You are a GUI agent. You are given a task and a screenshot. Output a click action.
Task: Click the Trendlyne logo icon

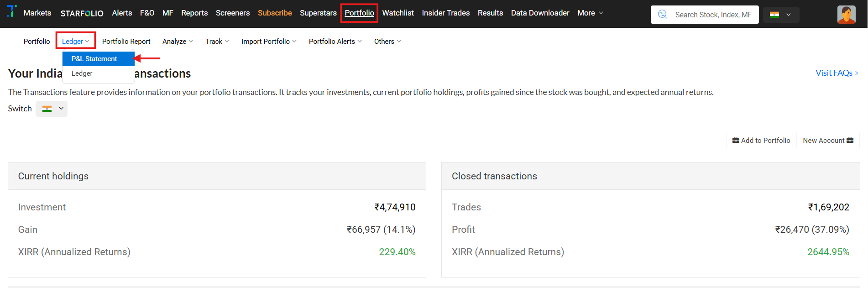[x=12, y=11]
